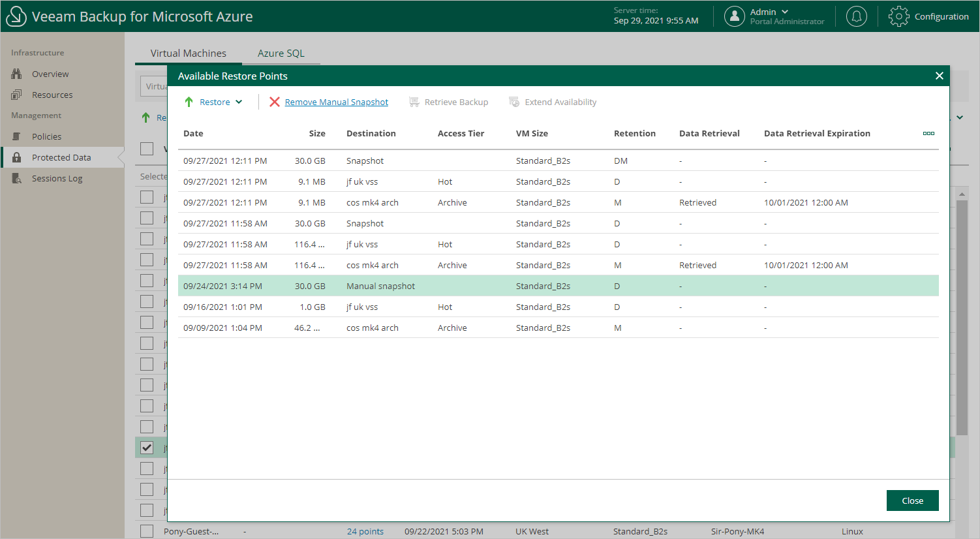Expand the Restore dropdown chevron in dialog
The width and height of the screenshot is (980, 539).
point(239,102)
